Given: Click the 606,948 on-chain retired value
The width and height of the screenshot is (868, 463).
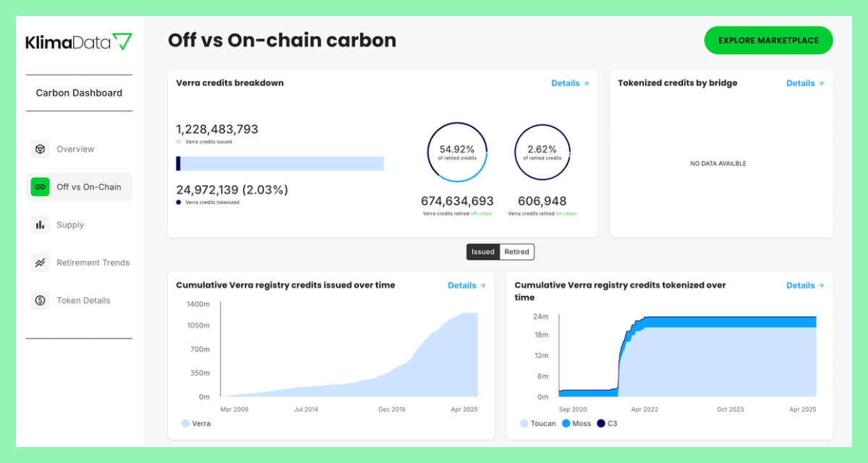Looking at the screenshot, I should tap(542, 201).
